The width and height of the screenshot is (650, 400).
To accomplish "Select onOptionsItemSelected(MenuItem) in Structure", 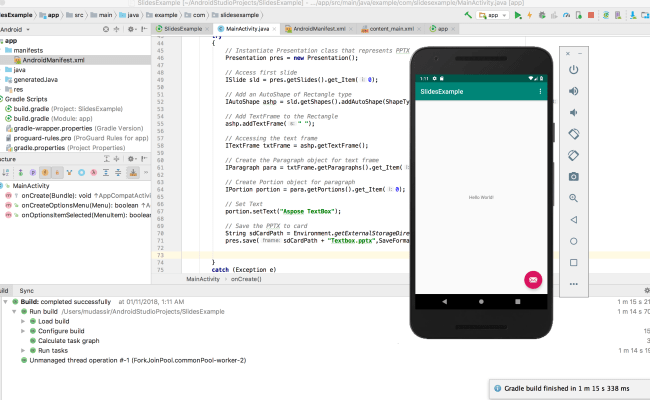I will coord(78,215).
